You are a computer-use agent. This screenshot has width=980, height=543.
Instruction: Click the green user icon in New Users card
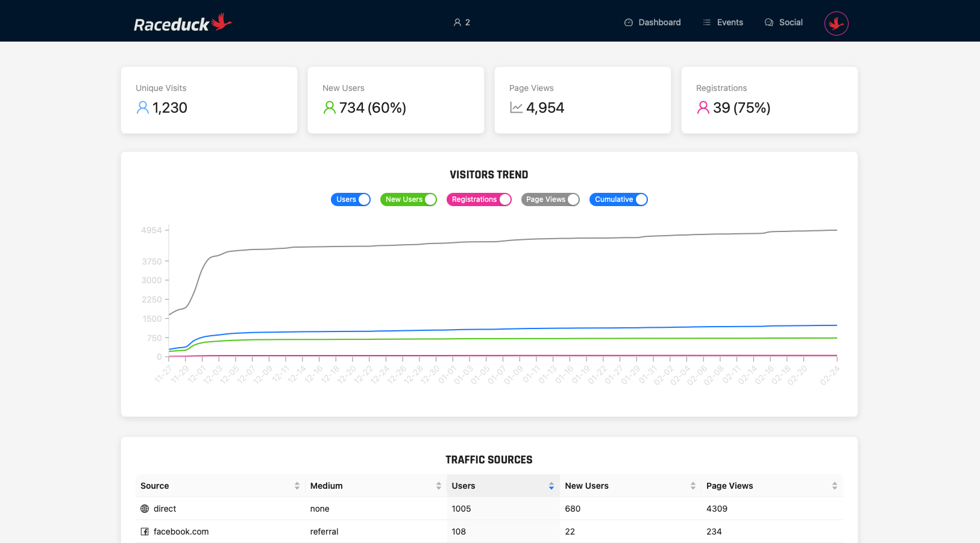[x=329, y=107]
